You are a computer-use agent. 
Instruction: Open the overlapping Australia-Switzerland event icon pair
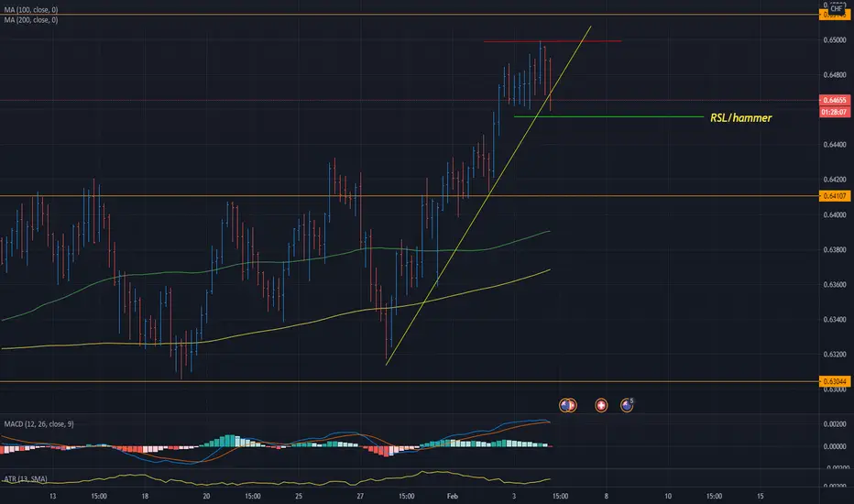[568, 405]
